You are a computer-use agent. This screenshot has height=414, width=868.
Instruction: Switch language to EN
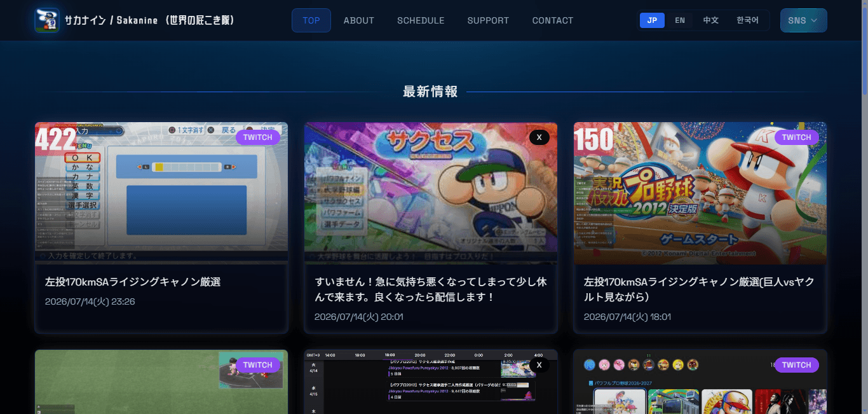tap(680, 20)
